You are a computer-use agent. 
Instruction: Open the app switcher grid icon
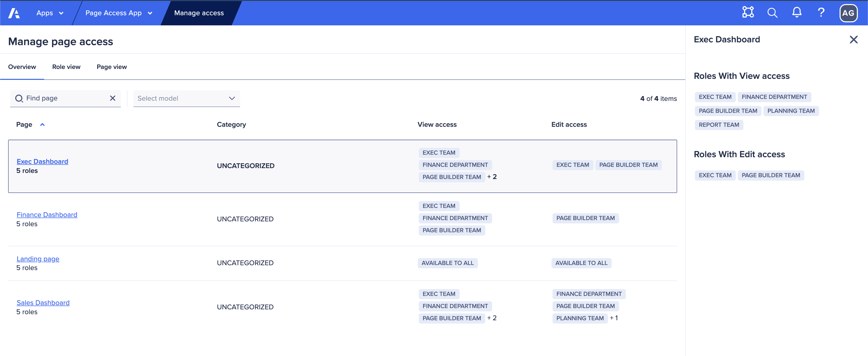pos(748,12)
